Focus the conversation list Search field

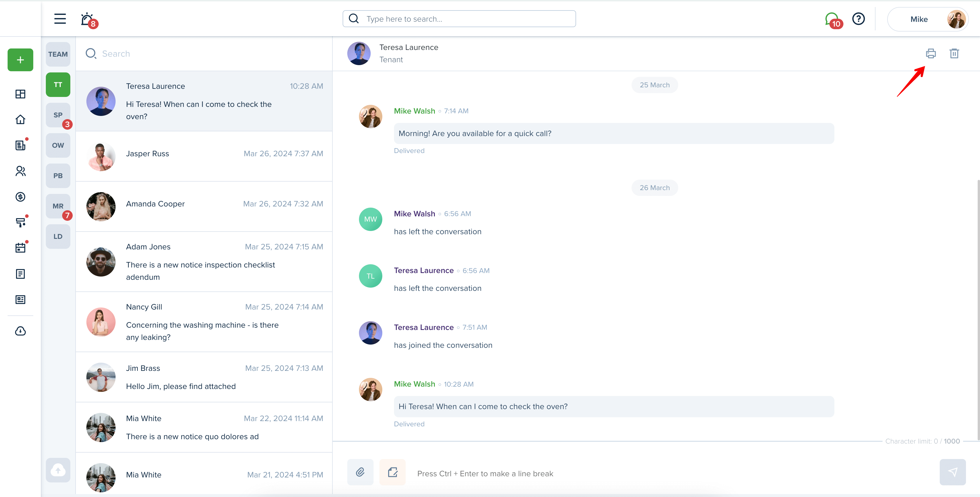(x=204, y=54)
